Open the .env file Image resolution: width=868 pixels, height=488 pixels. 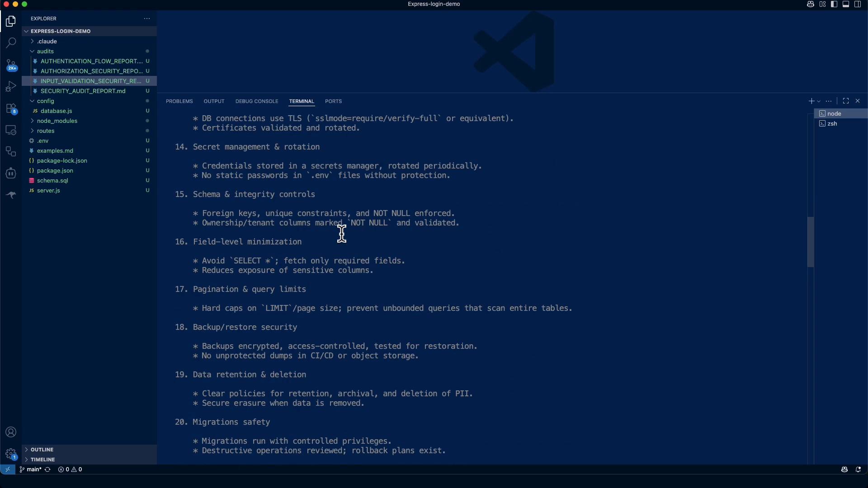[89, 141]
